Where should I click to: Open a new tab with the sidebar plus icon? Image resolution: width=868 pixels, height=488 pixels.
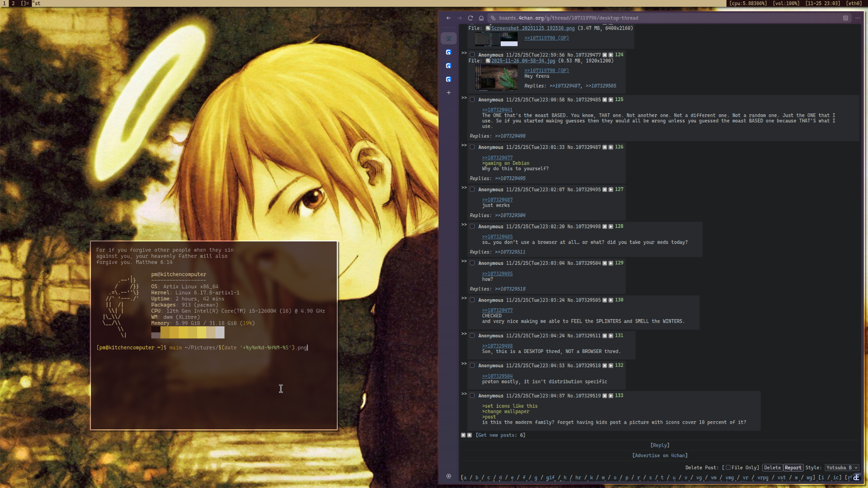[449, 92]
